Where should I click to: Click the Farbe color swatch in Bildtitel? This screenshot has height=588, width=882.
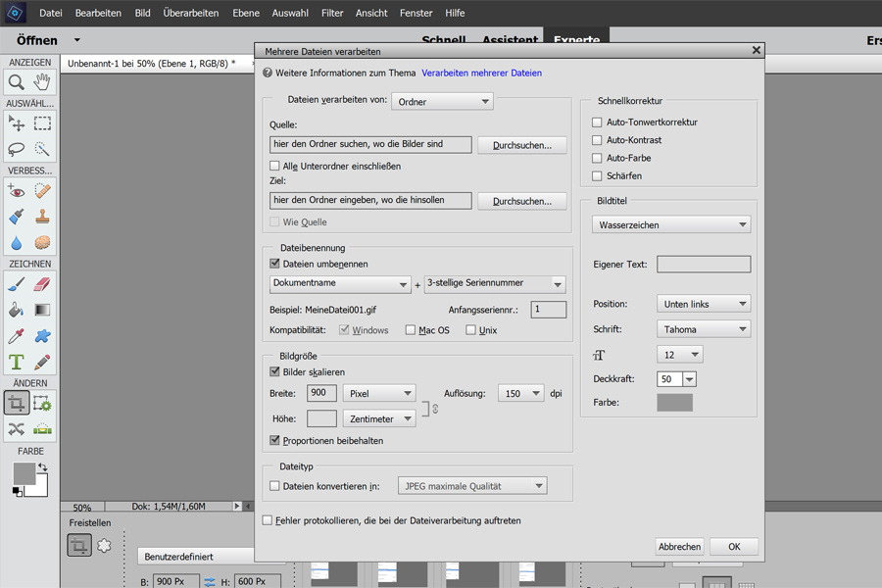(x=674, y=402)
